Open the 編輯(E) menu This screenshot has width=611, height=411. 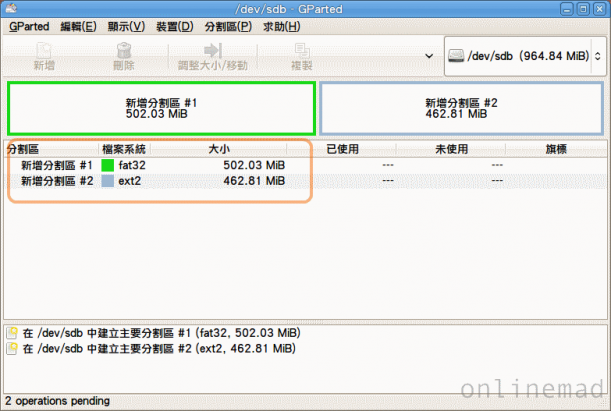[x=78, y=26]
